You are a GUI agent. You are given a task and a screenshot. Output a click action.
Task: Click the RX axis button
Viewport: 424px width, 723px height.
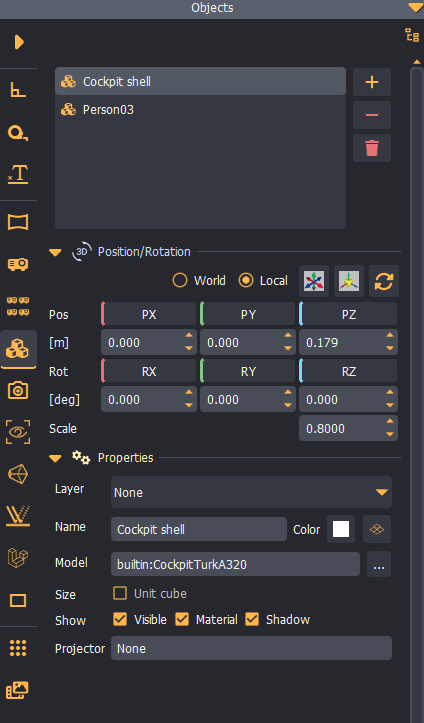click(149, 372)
